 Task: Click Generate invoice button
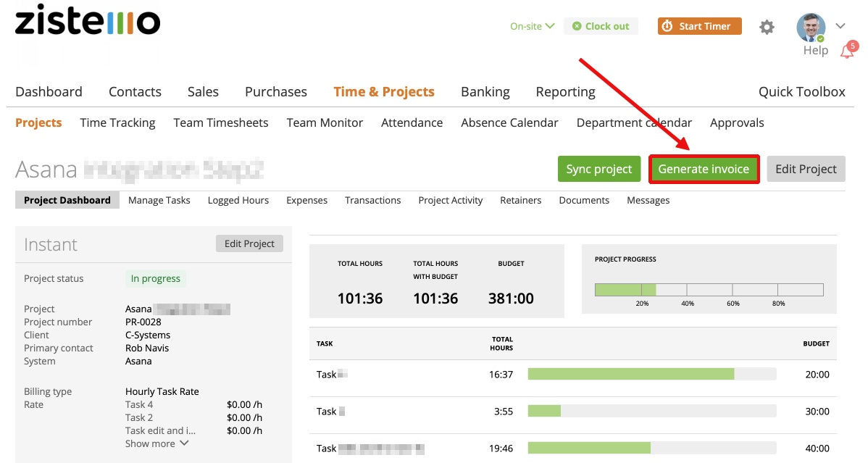pyautogui.click(x=704, y=169)
